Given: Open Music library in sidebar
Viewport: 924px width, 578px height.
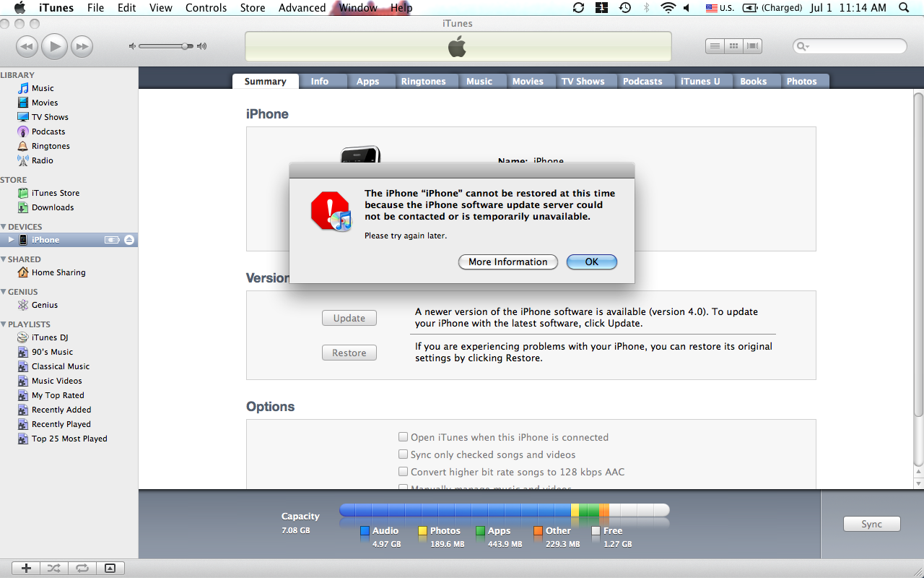Looking at the screenshot, I should (x=43, y=88).
